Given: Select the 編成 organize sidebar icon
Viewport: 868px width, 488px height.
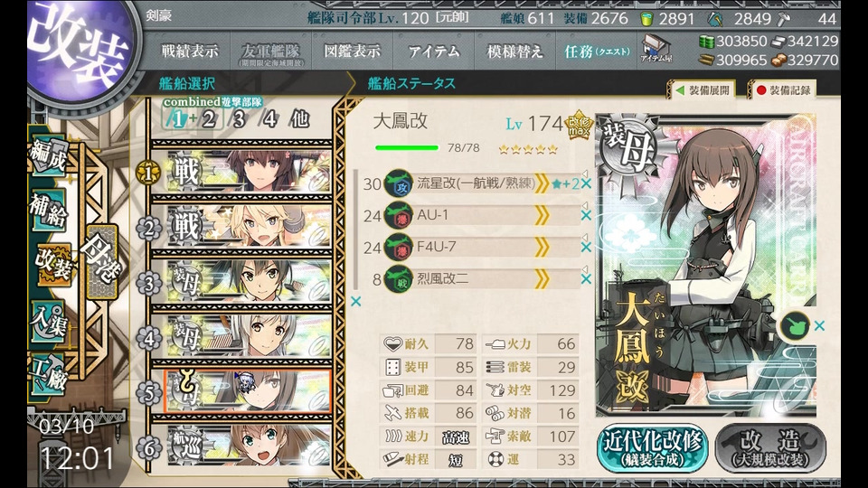Looking at the screenshot, I should [49, 157].
